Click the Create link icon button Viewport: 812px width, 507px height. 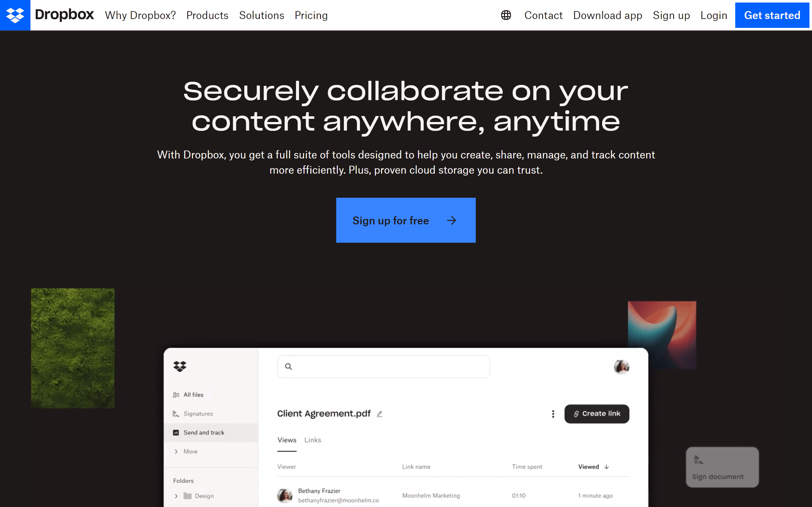[596, 414]
